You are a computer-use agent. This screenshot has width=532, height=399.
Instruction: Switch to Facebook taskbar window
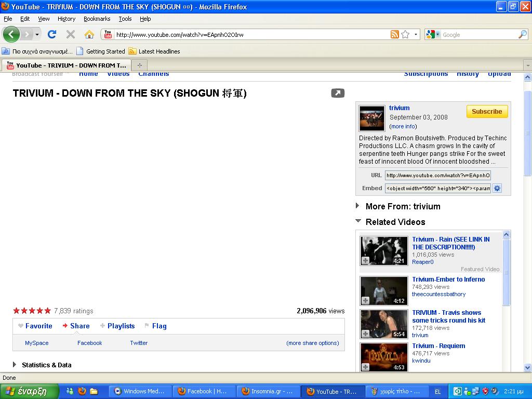(203, 391)
